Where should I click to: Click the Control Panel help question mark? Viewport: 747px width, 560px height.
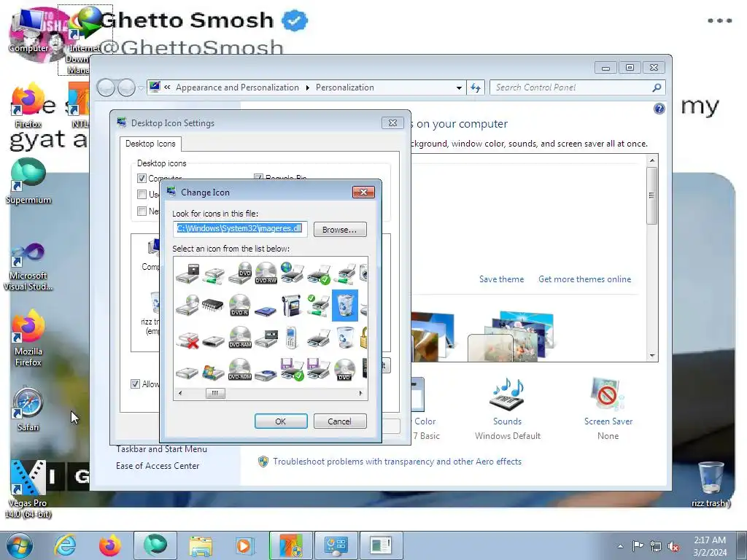pos(659,109)
